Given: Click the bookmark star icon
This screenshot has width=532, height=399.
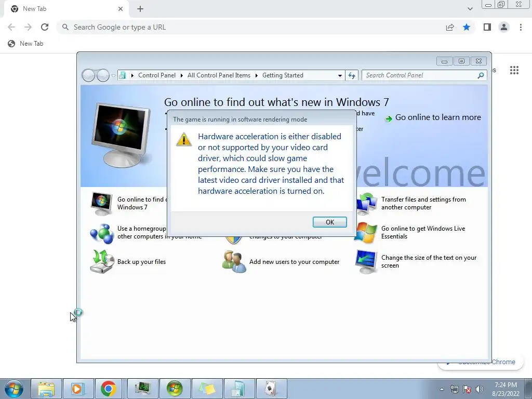Looking at the screenshot, I should 467,27.
